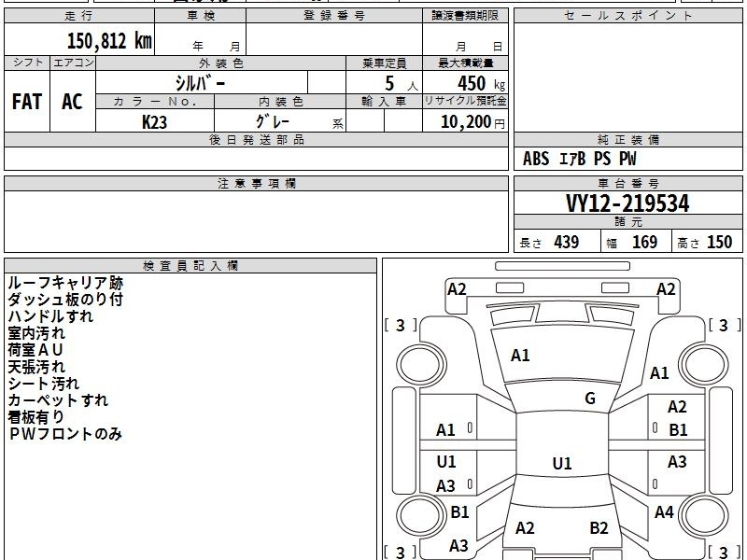Click the B2 mark on the rear
747x560 pixels.
(599, 528)
